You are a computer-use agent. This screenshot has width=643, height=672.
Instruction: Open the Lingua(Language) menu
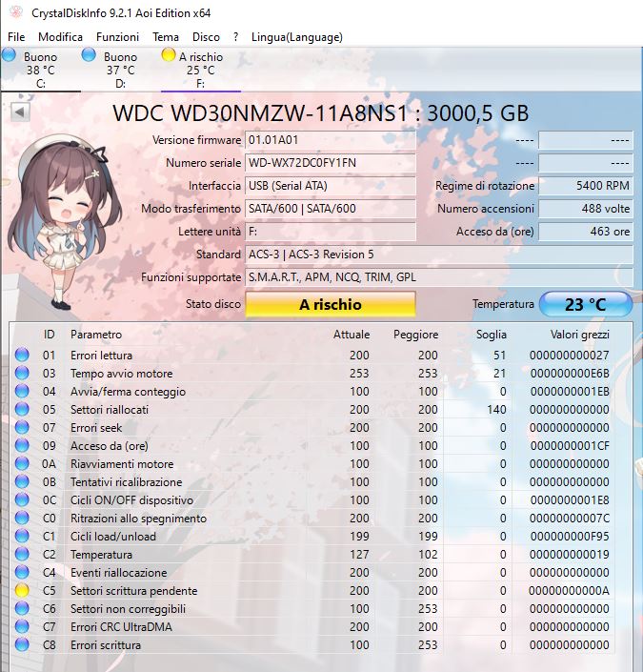point(297,37)
